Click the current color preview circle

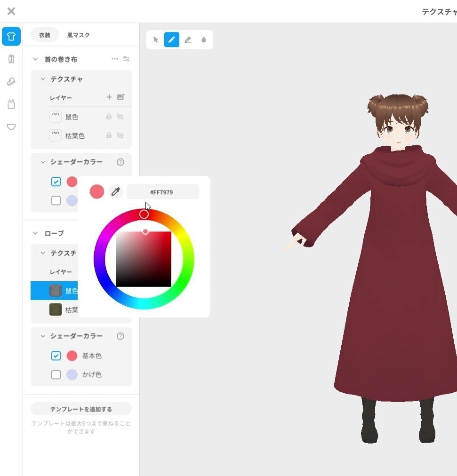tap(97, 191)
